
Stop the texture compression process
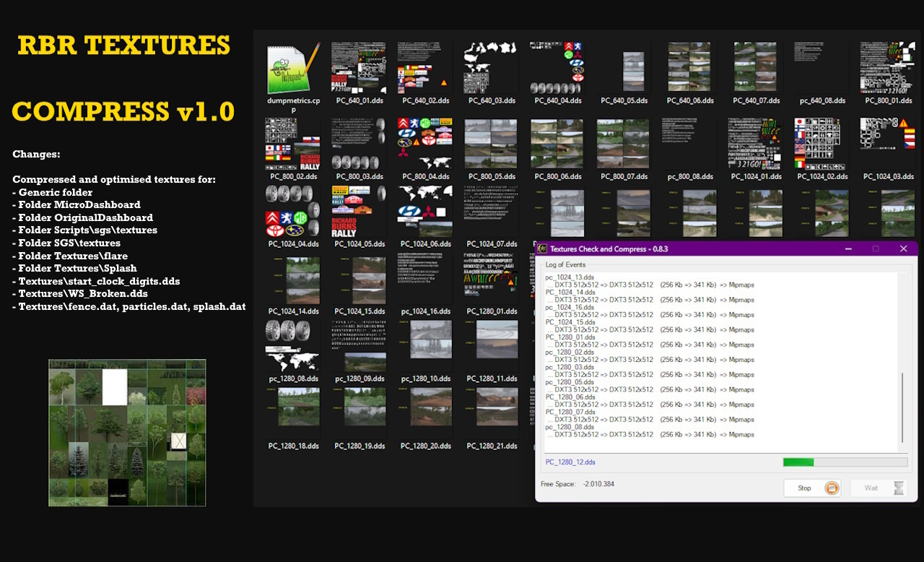coord(813,488)
